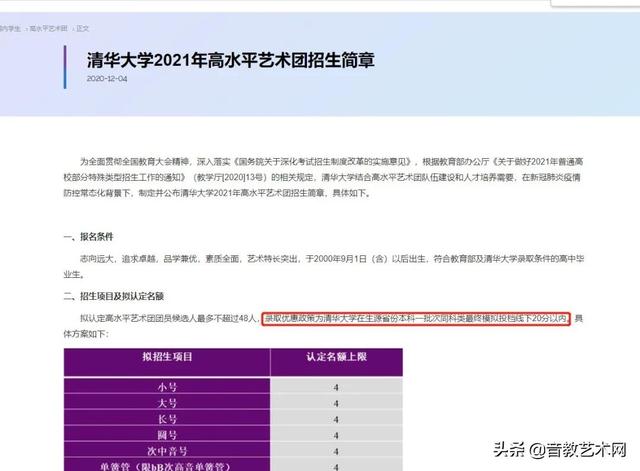Open the 高水平艺术团 breadcrumb link
This screenshot has height=471, width=640.
pos(48,29)
